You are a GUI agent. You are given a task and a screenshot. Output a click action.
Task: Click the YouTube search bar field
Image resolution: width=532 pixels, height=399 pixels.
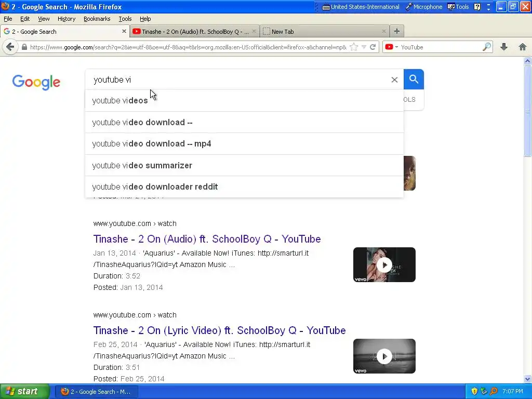click(441, 47)
